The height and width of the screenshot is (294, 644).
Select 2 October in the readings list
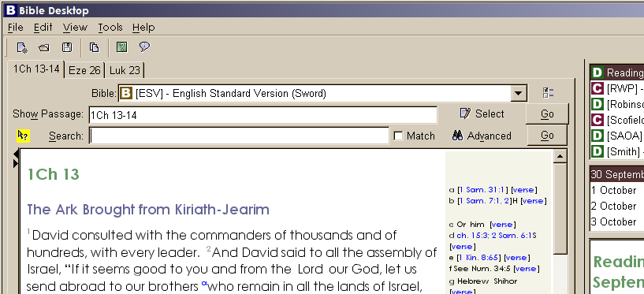(x=616, y=206)
